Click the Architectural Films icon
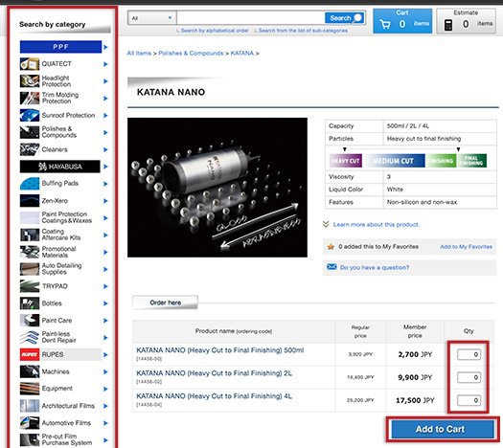 (x=30, y=406)
